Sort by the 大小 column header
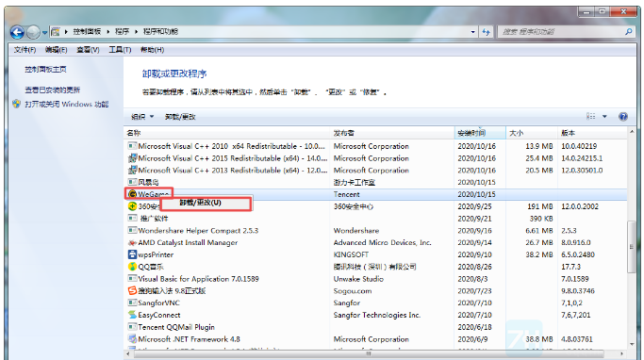 pyautogui.click(x=532, y=133)
